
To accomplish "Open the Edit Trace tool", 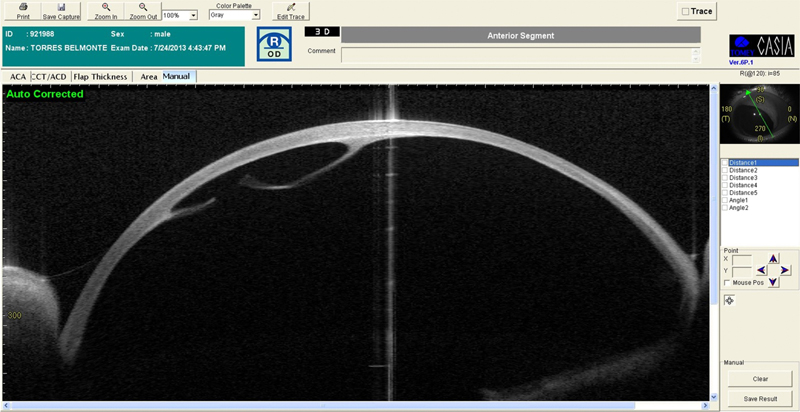I will (291, 8).
